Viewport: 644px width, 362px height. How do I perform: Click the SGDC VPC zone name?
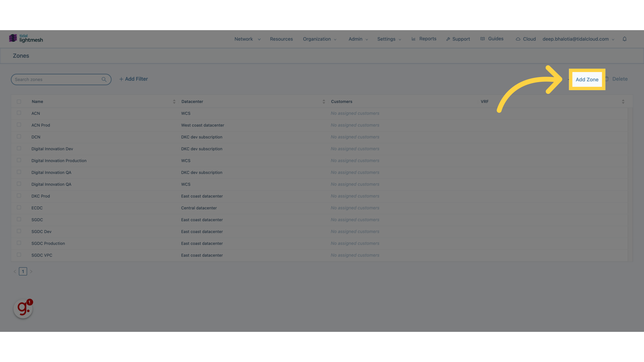coord(42,255)
